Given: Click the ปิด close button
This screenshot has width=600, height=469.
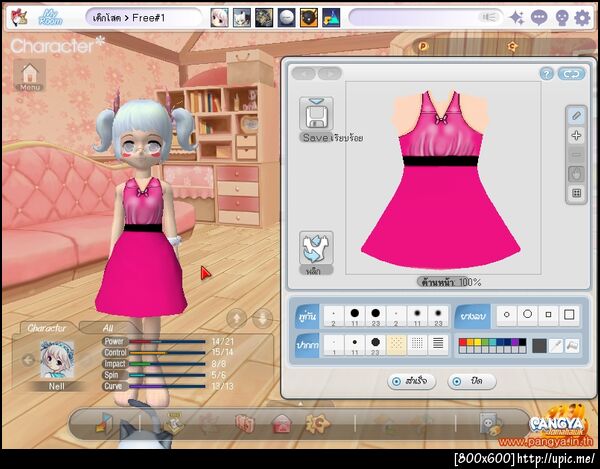Looking at the screenshot, I should 471,381.
